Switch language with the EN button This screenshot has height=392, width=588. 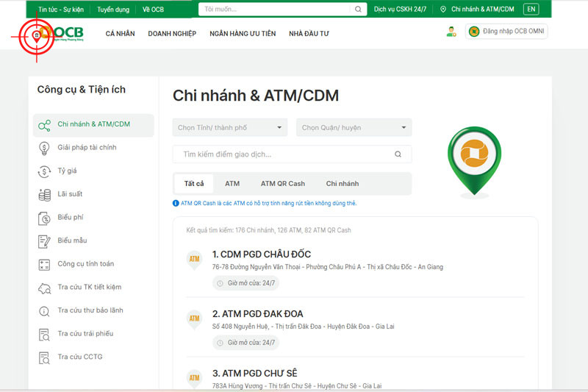click(x=531, y=10)
